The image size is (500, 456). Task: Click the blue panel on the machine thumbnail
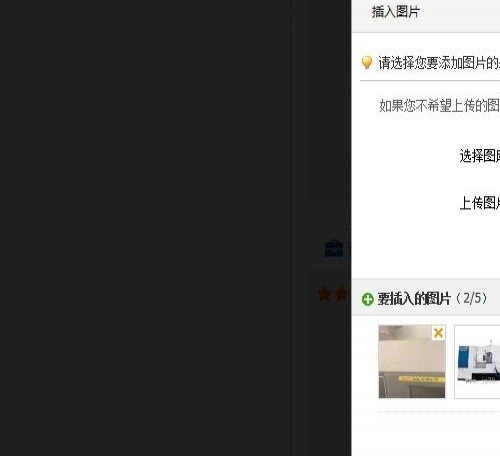(x=463, y=357)
